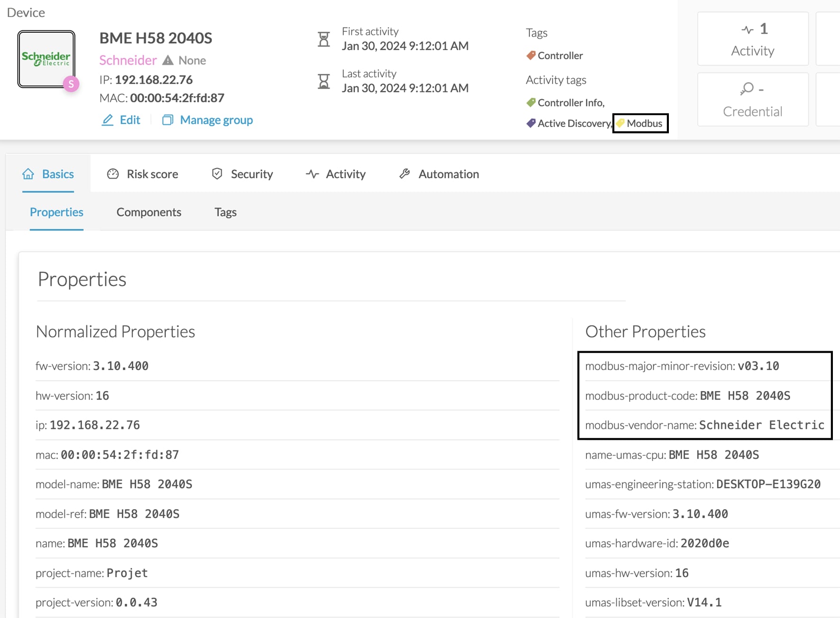Switch to the Automation tab
Image resolution: width=840 pixels, height=618 pixels.
pos(439,174)
